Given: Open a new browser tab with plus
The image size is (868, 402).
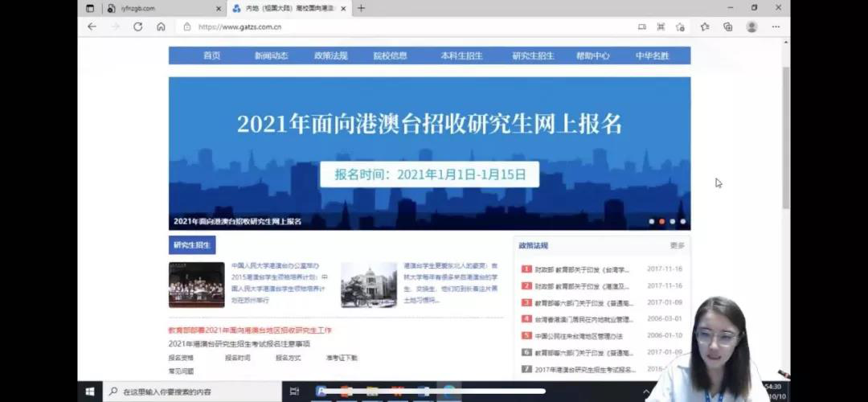Looking at the screenshot, I should (361, 8).
